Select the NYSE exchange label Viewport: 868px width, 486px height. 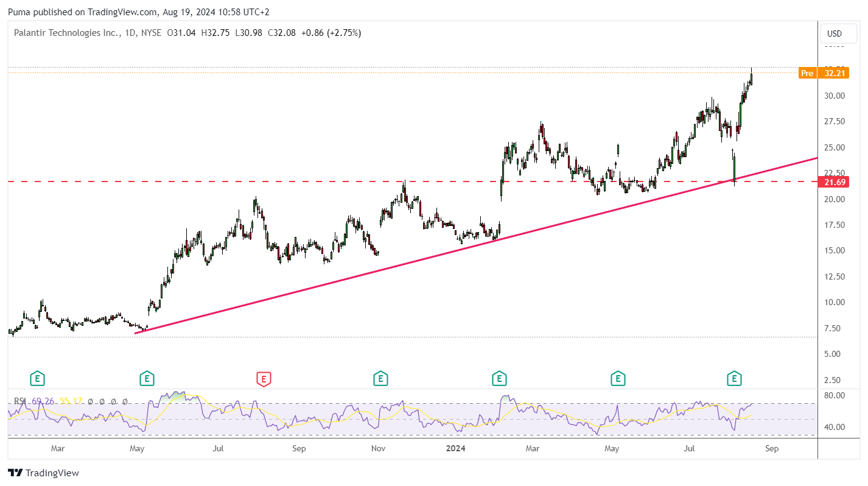151,33
